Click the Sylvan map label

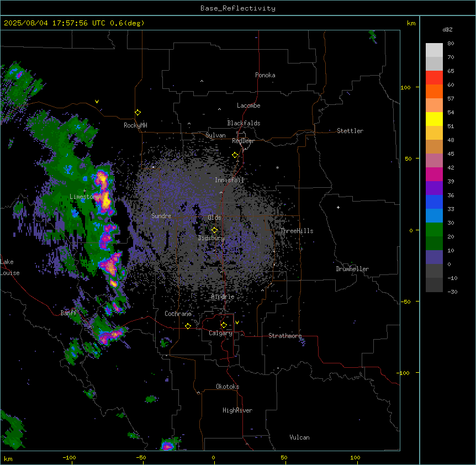pyautogui.click(x=215, y=135)
